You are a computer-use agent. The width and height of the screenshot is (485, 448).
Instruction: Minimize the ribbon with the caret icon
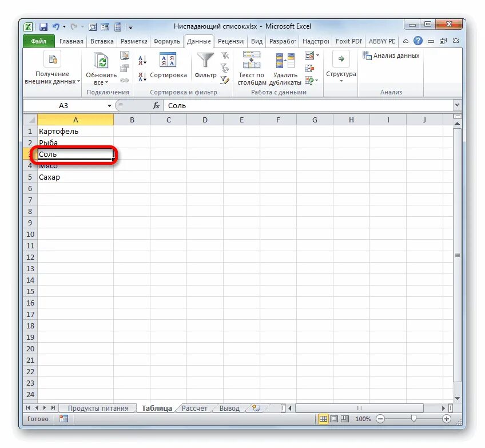coord(406,41)
